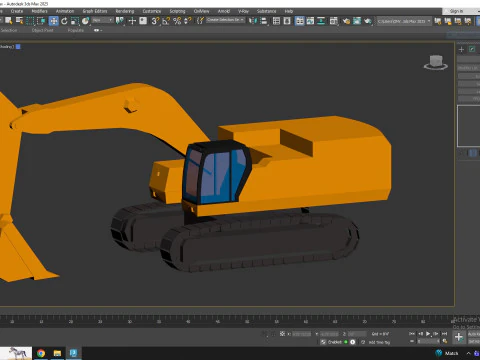Click the first project folder icon
The height and width of the screenshot is (360, 480).
tap(438, 21)
